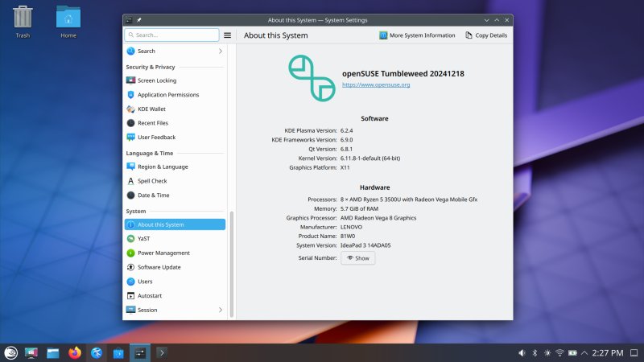Click the sidebar vertical scrollbar

pyautogui.click(x=232, y=264)
